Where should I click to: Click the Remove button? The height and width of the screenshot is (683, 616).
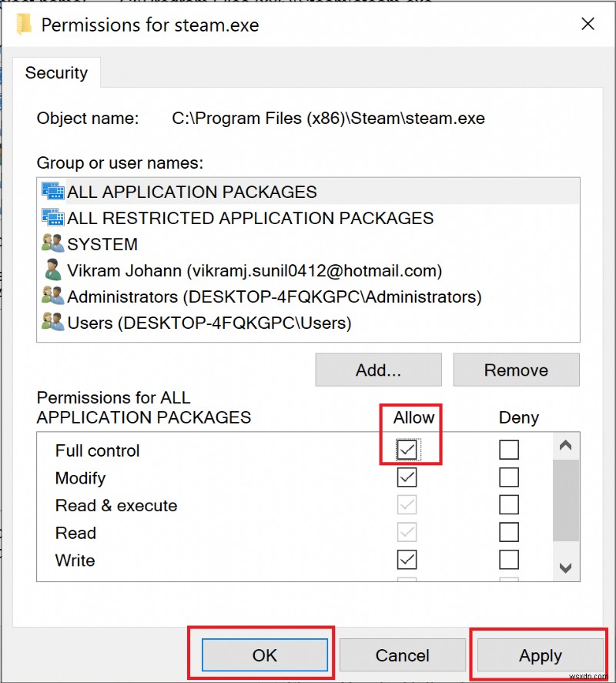pyautogui.click(x=516, y=370)
